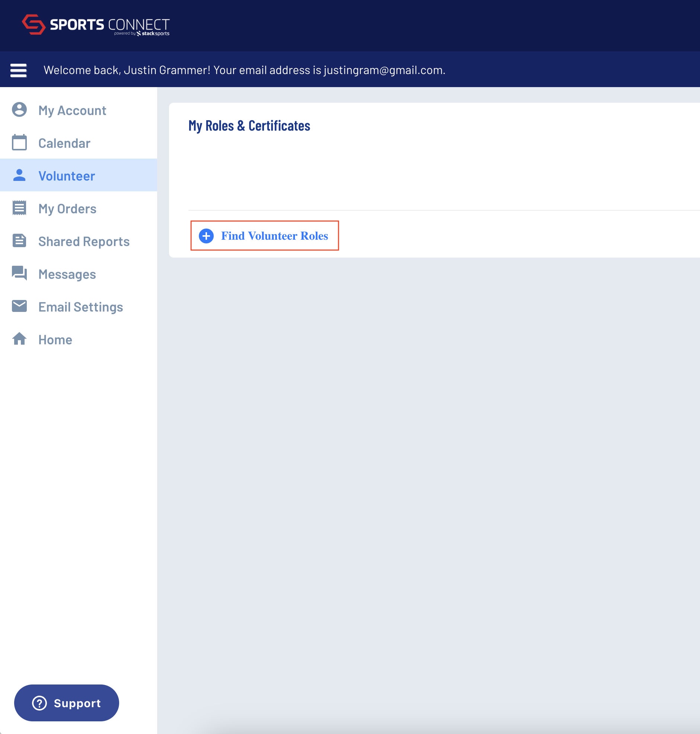Image resolution: width=700 pixels, height=734 pixels.
Task: Click the My Orders receipt icon
Action: click(x=19, y=208)
